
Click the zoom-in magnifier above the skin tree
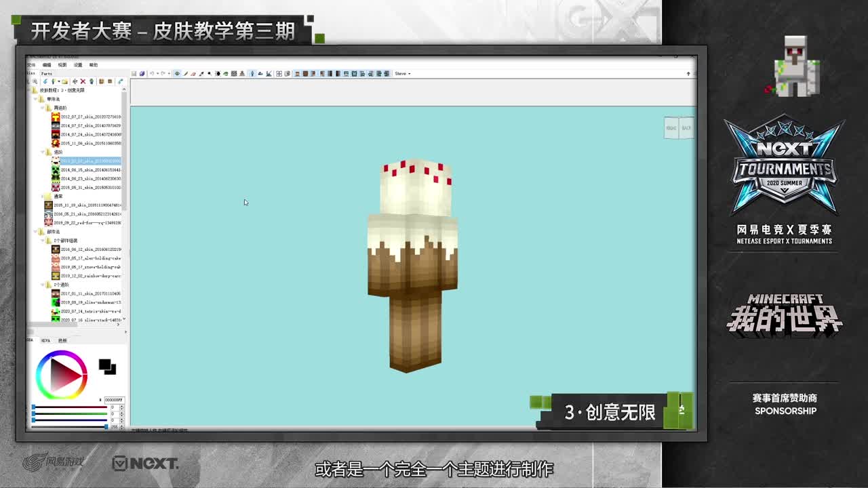pos(35,81)
